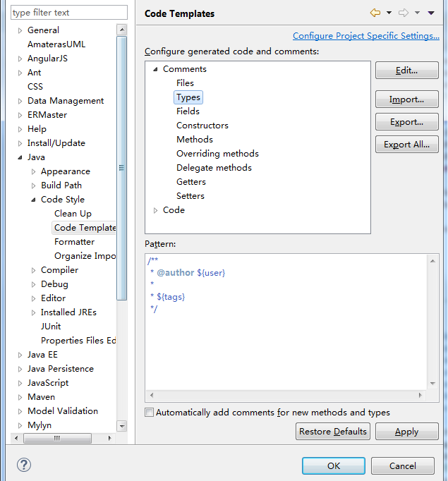Select the Setters comment template
Image resolution: width=448 pixels, height=481 pixels.
click(x=190, y=196)
